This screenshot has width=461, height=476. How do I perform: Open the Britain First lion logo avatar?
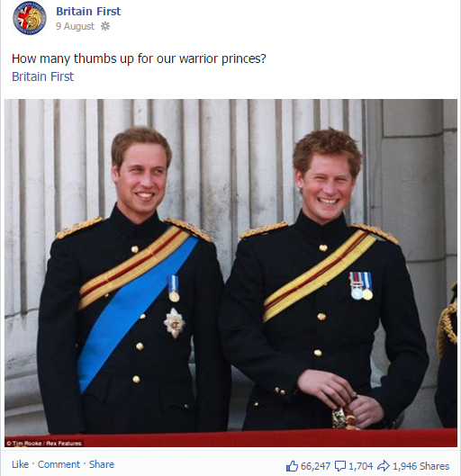[x=30, y=18]
